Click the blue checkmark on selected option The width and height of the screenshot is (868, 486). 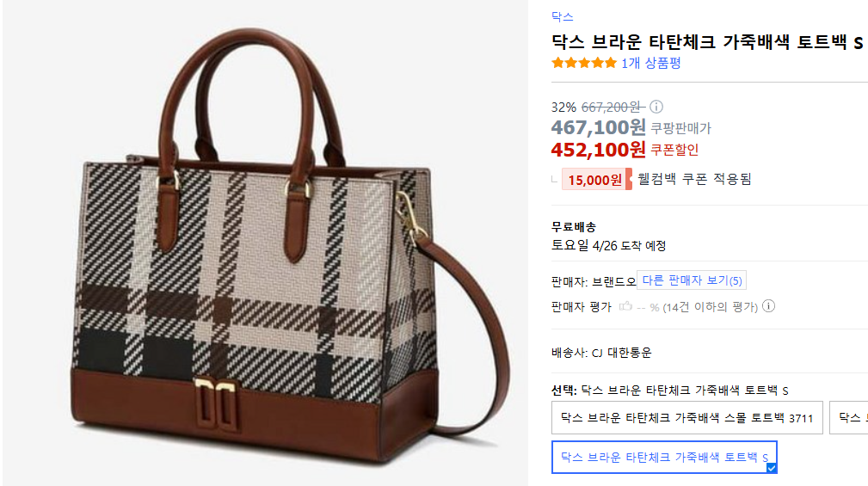[x=771, y=468]
